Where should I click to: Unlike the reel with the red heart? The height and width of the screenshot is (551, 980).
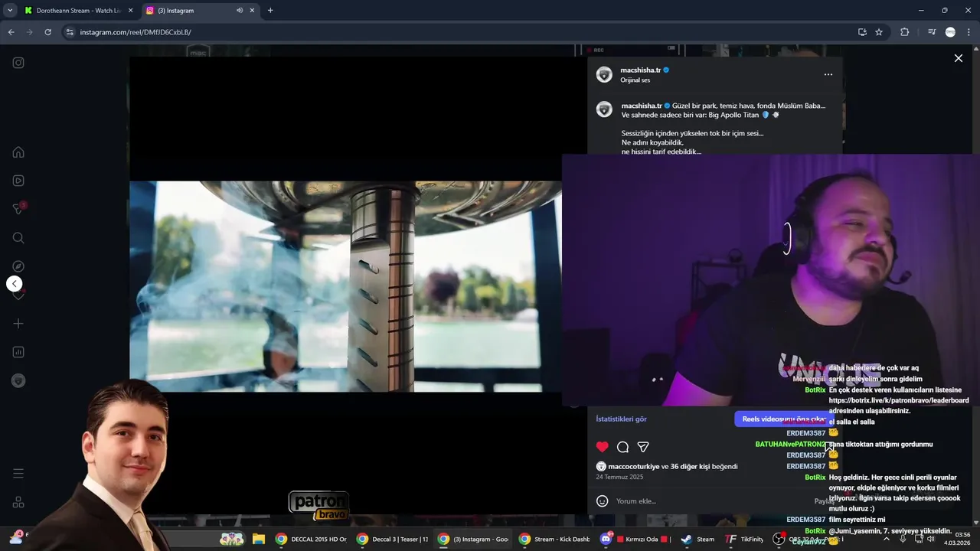[603, 447]
